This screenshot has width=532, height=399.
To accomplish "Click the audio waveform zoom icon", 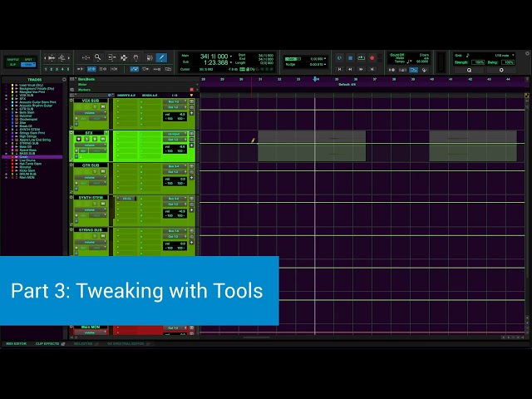I will tap(52, 58).
